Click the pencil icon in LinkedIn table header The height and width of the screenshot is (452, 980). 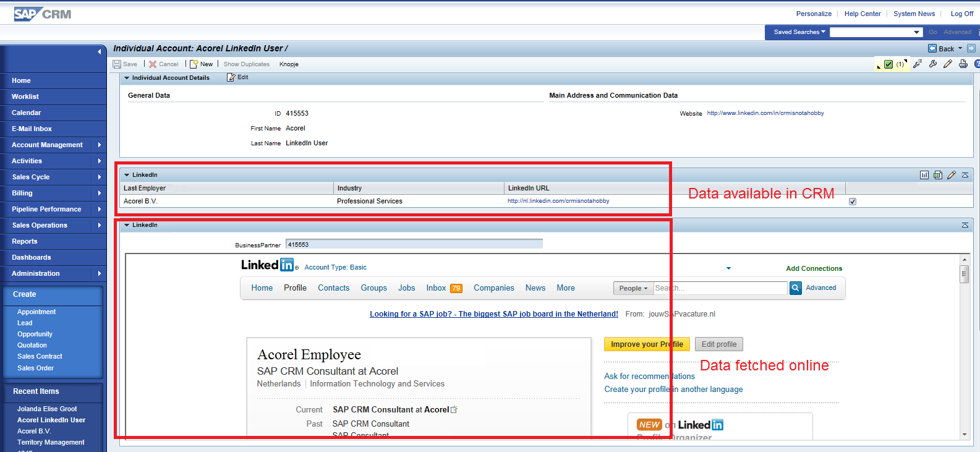coord(952,175)
